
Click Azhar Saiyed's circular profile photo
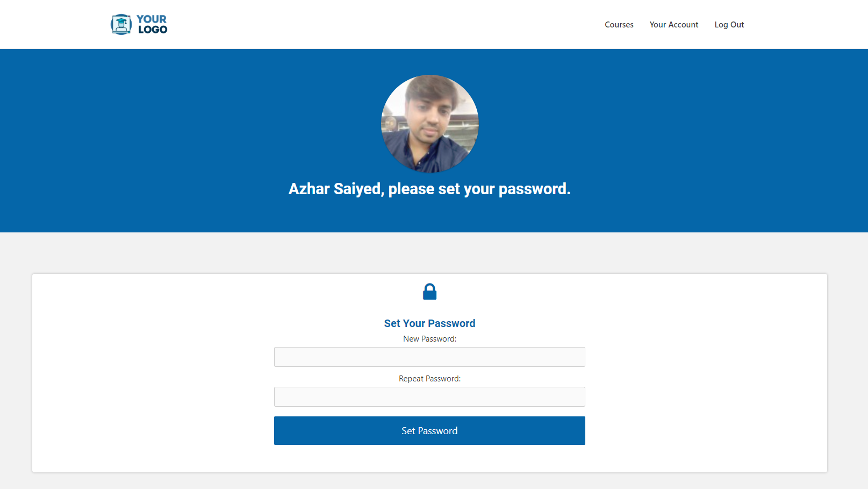429,124
